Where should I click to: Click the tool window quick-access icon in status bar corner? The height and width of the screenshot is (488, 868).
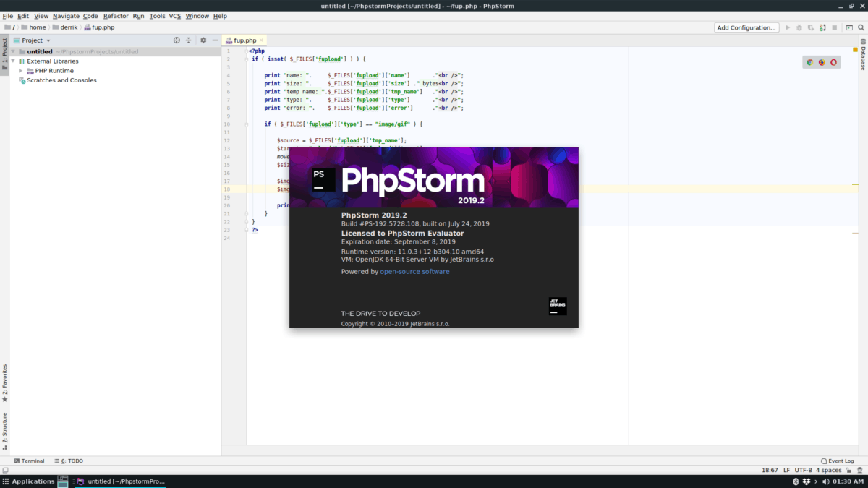pos(5,470)
